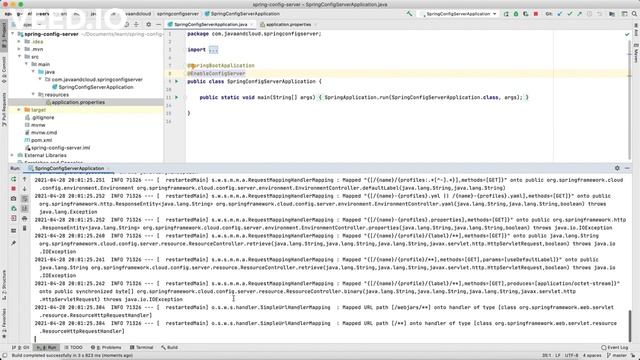Screen dimensions: 640x360
Task: Open Git Show History clock icon
Action: [589, 14]
